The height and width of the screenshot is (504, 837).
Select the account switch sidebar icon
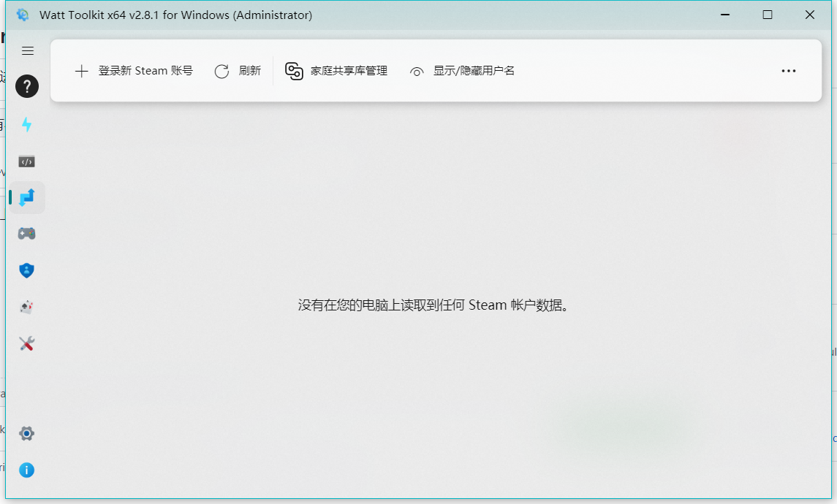[x=27, y=197]
